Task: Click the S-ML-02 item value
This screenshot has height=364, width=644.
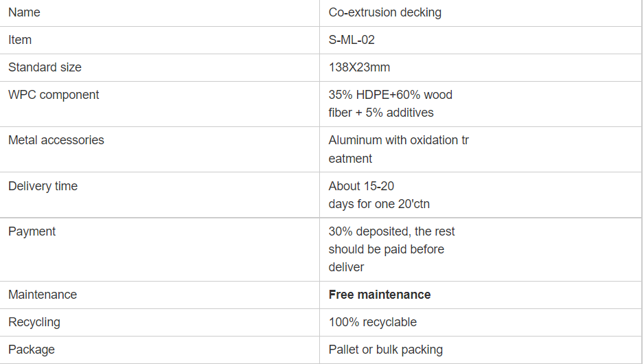Action: [352, 40]
